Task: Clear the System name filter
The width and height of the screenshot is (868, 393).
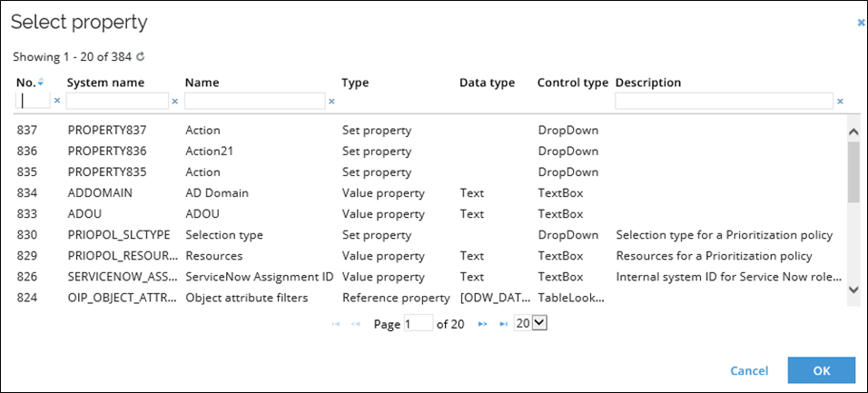Action: 175,102
